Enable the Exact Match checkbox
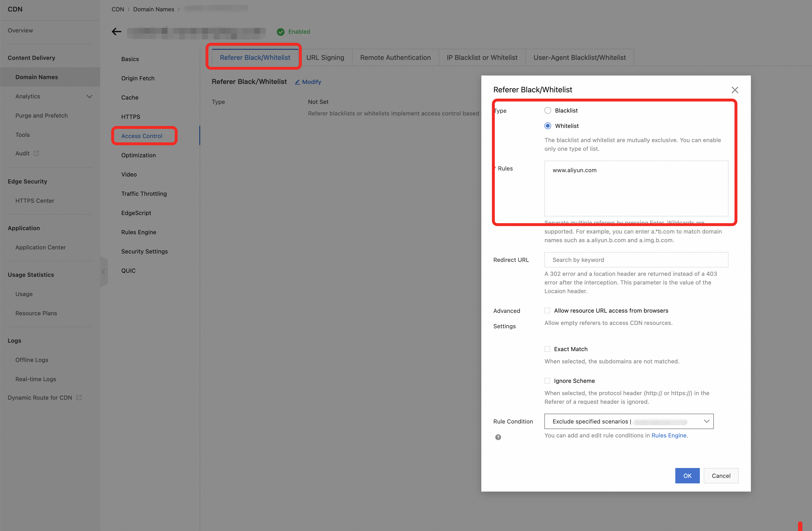The image size is (812, 531). 547,349
